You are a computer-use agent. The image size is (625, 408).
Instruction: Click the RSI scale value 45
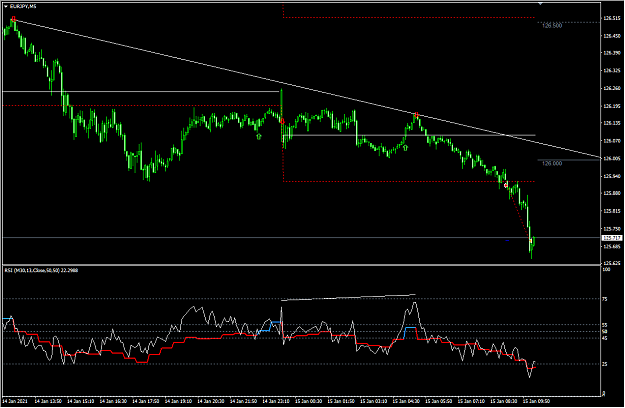[x=605, y=338]
